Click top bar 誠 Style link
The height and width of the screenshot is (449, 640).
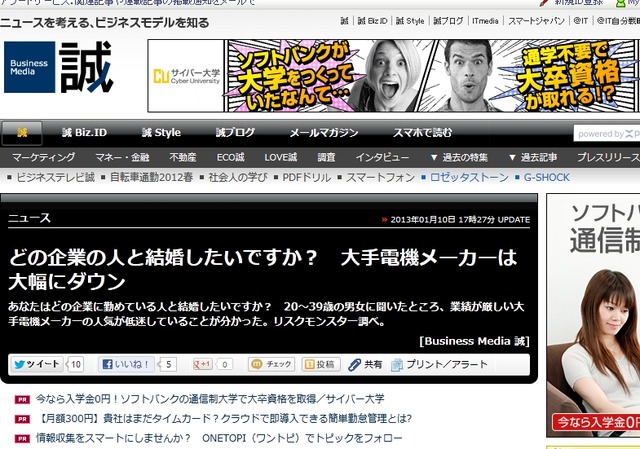point(410,21)
